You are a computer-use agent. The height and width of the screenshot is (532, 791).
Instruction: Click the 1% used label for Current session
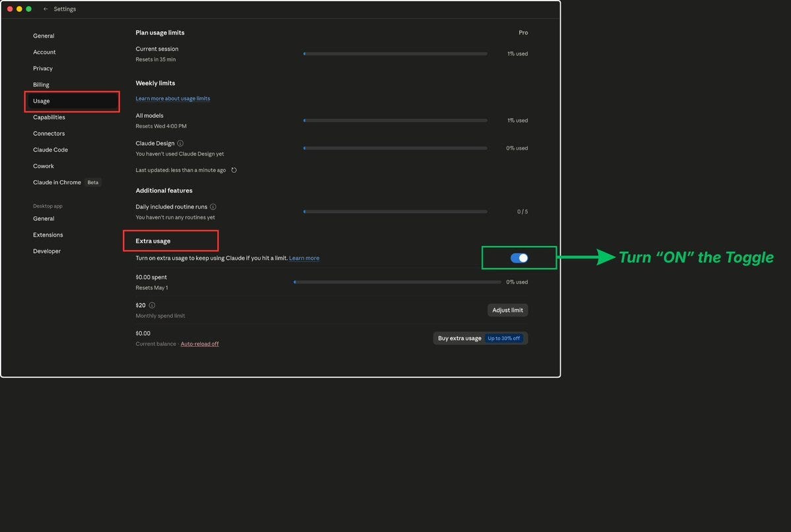click(518, 53)
